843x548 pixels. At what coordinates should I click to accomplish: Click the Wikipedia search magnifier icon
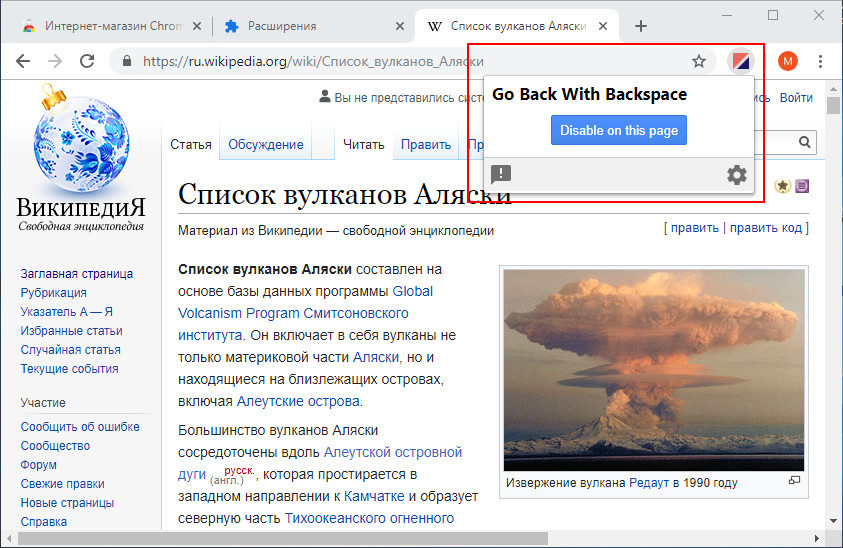(x=804, y=142)
